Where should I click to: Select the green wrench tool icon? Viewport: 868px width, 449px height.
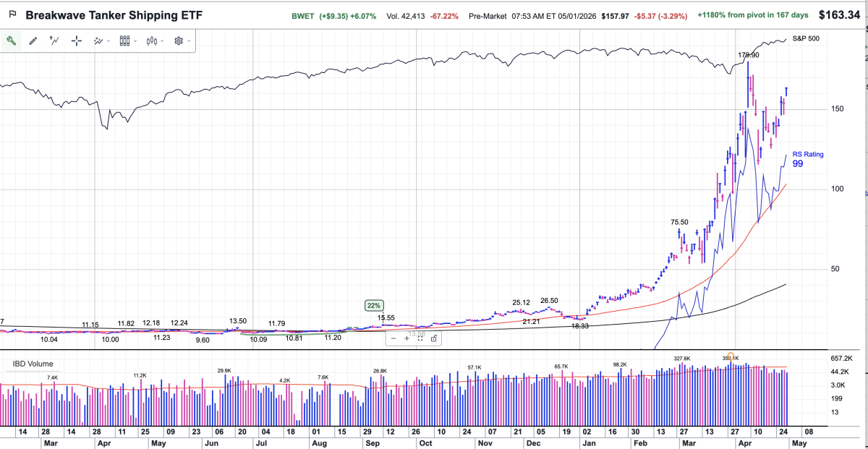point(12,41)
